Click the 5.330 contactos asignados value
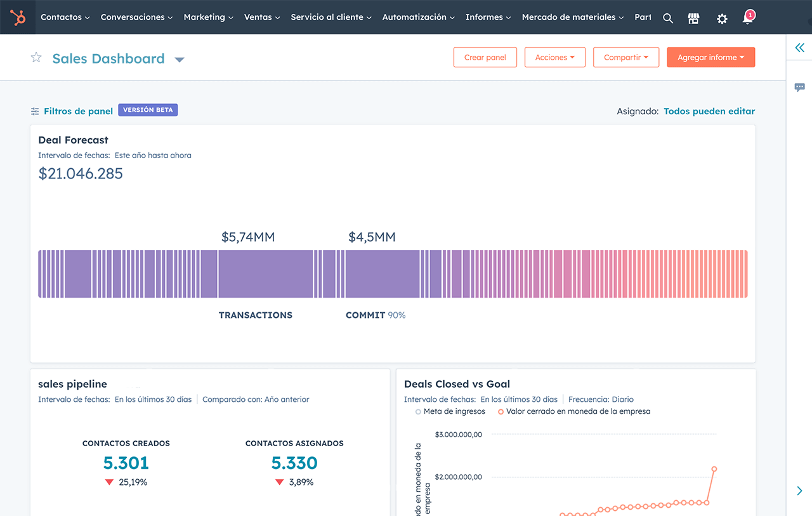Screen dimensions: 812x516 (x=294, y=463)
